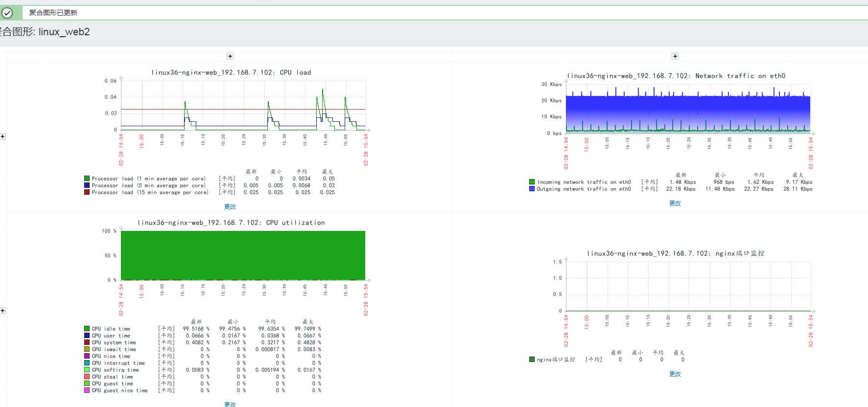868x407 pixels.
Task: Open the CPU utilization graph plot
Action: 243,255
